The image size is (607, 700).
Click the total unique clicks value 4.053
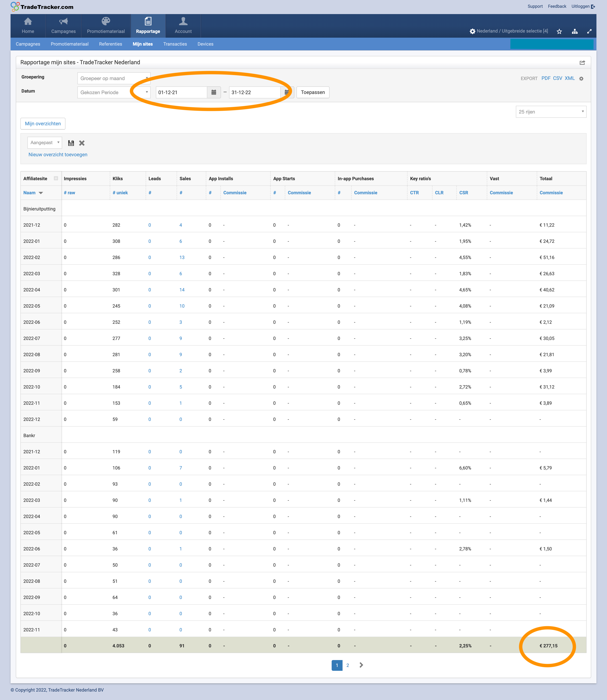click(x=118, y=646)
